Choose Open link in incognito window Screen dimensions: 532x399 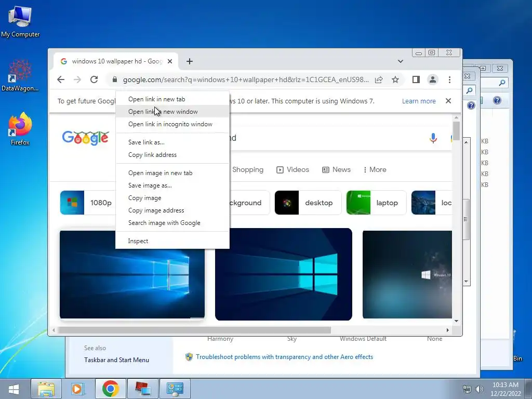[172, 124]
